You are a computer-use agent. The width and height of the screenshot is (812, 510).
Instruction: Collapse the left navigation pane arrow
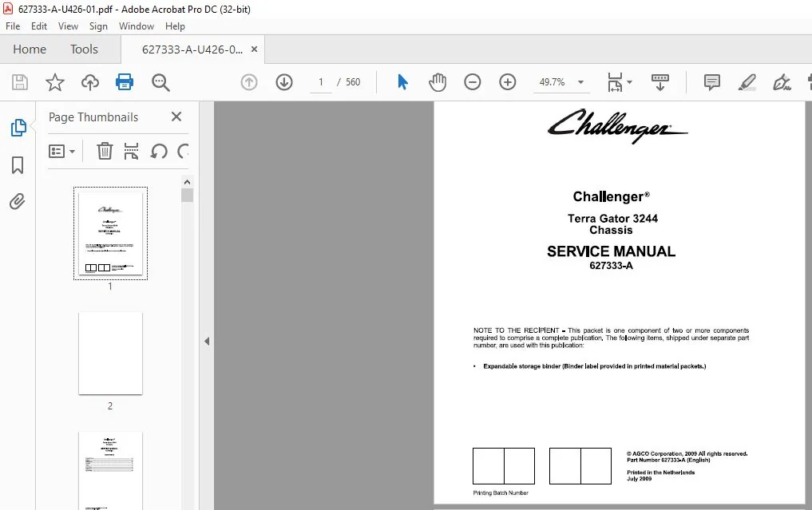point(207,342)
